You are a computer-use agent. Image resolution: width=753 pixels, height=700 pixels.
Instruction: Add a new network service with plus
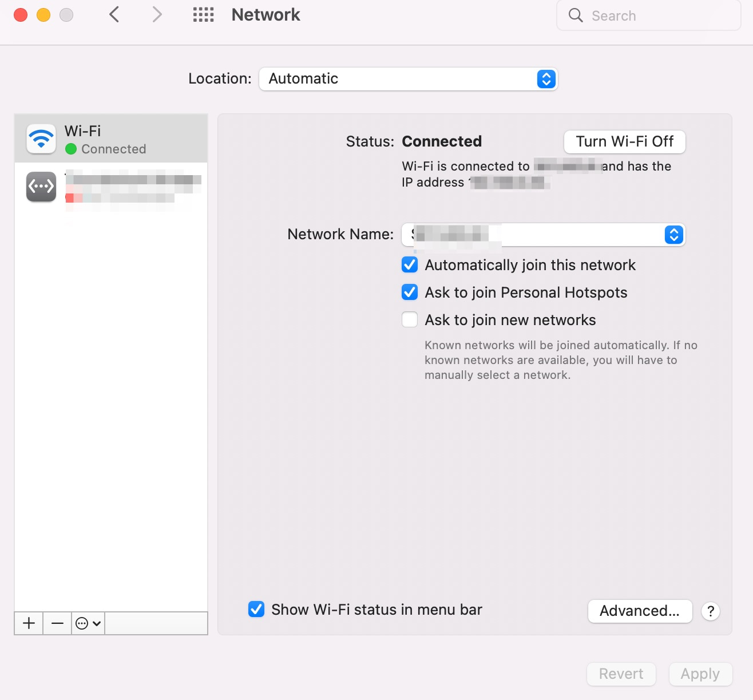[x=29, y=623]
